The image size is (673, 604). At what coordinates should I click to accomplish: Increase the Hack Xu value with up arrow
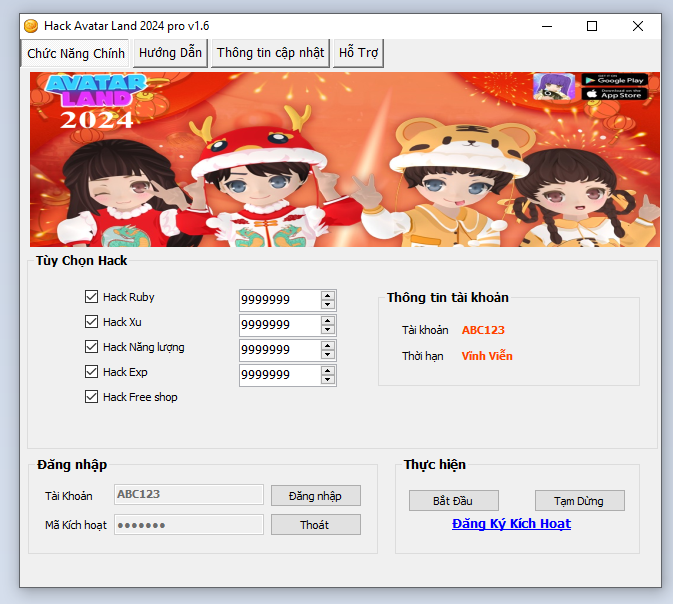pyautogui.click(x=327, y=321)
